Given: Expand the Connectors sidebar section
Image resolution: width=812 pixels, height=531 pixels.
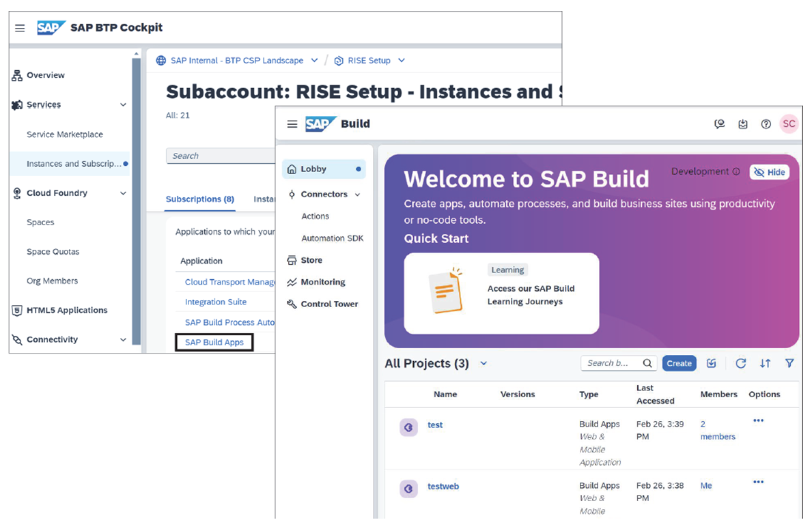Looking at the screenshot, I should (x=324, y=194).
